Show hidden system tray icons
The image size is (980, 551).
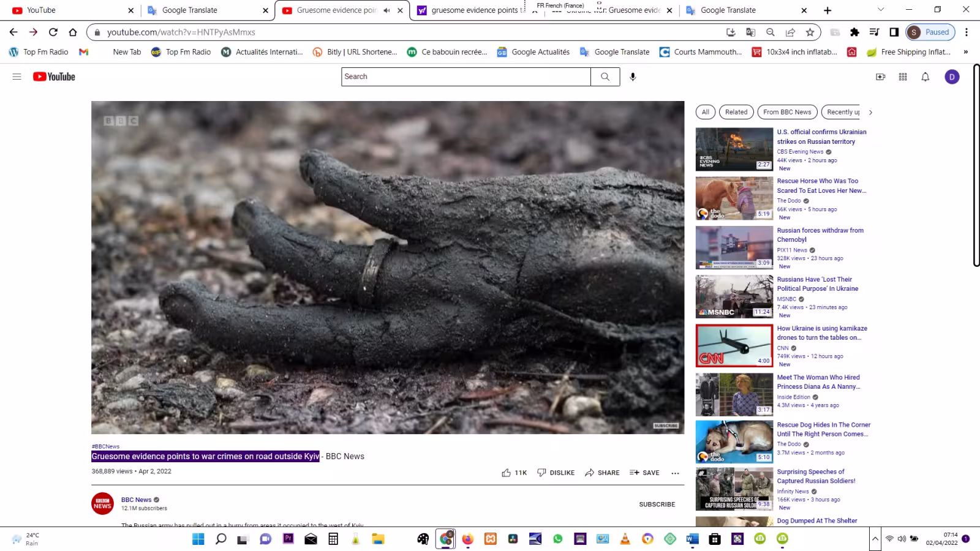(875, 539)
